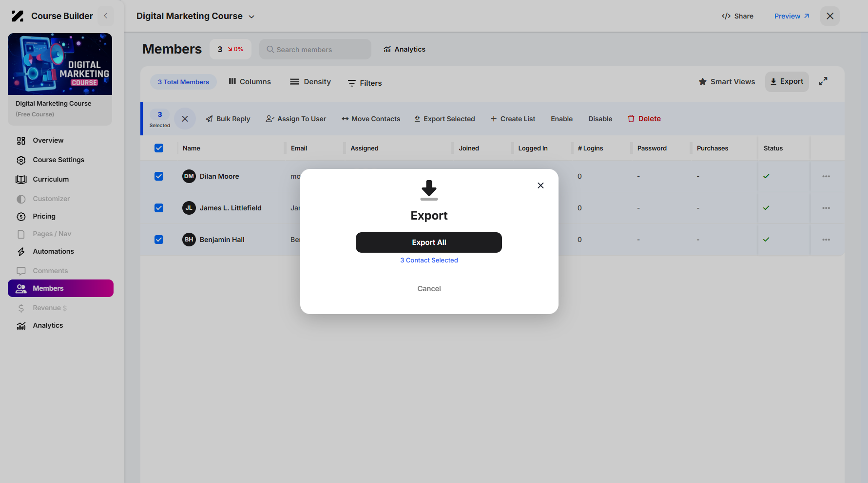This screenshot has height=483, width=868.
Task: Open Analytics beside the members search
Action: click(405, 49)
